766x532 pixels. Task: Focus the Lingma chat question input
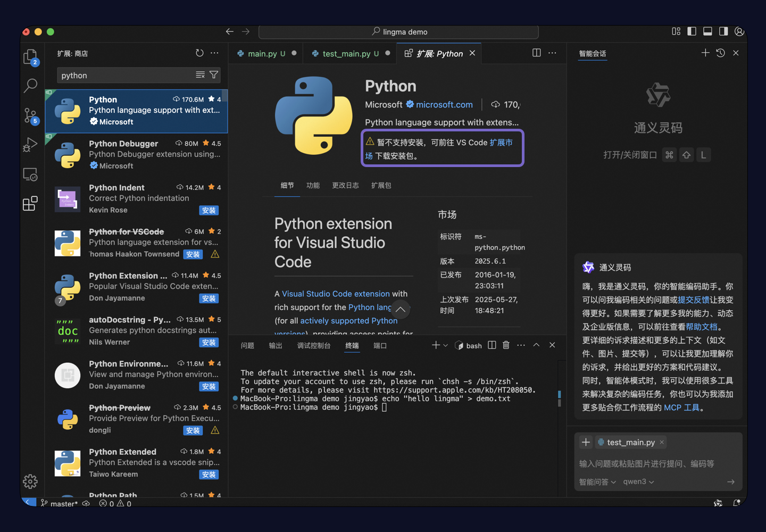[x=658, y=464]
